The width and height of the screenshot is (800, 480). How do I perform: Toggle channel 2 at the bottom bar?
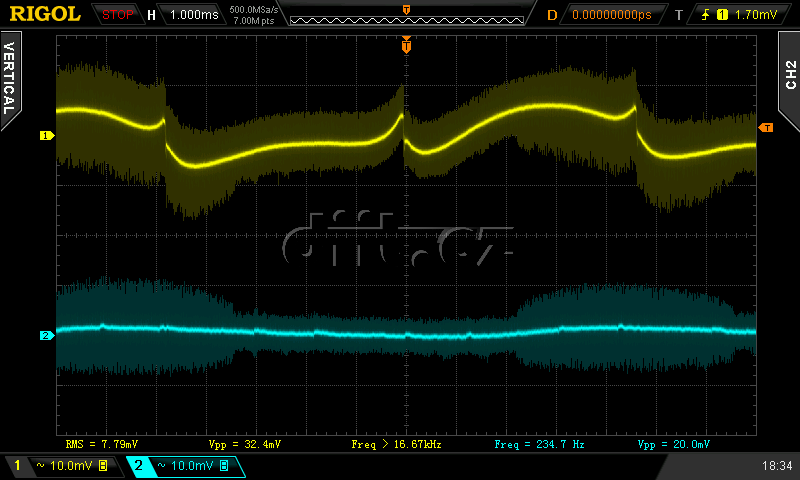[x=138, y=466]
